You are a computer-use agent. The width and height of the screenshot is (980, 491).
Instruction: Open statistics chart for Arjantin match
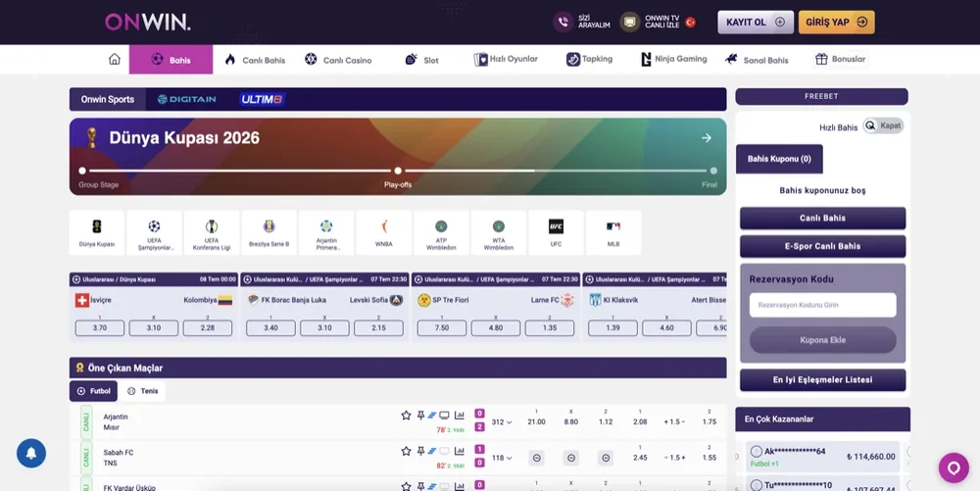tap(460, 416)
